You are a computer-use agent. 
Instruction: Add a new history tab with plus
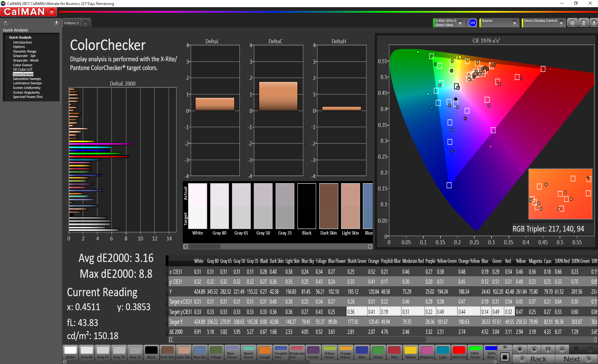tap(85, 23)
